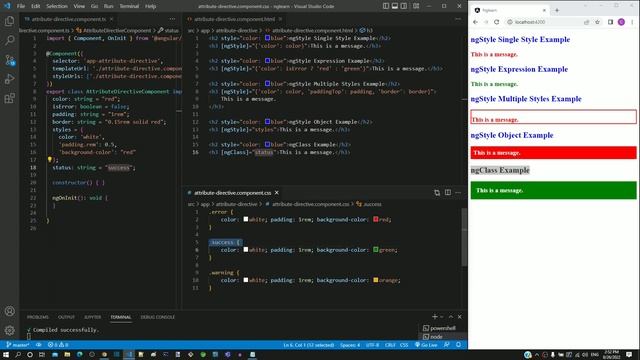Open orange color swatch in .warning rule

click(x=376, y=280)
